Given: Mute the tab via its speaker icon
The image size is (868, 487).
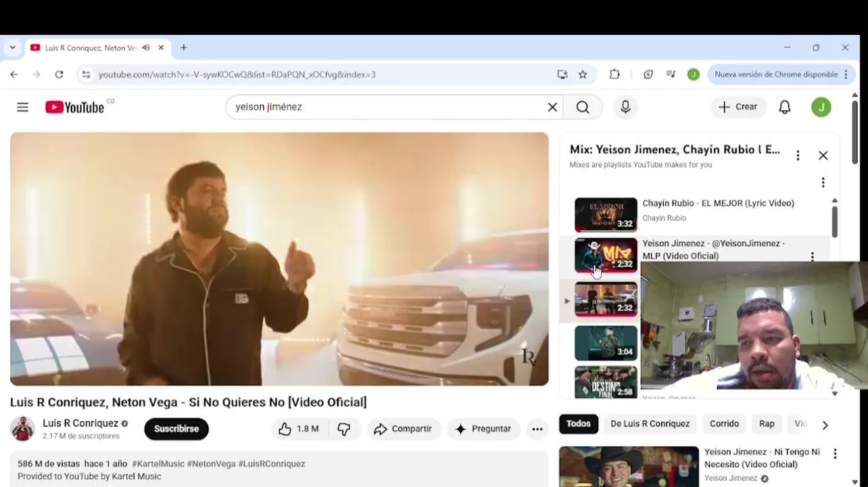Looking at the screenshot, I should click(x=146, y=48).
